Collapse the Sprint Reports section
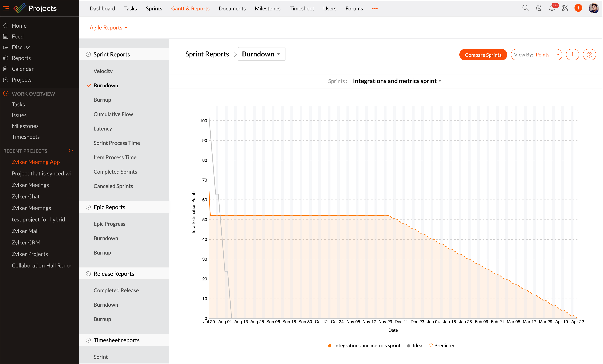The image size is (603, 364). click(88, 54)
